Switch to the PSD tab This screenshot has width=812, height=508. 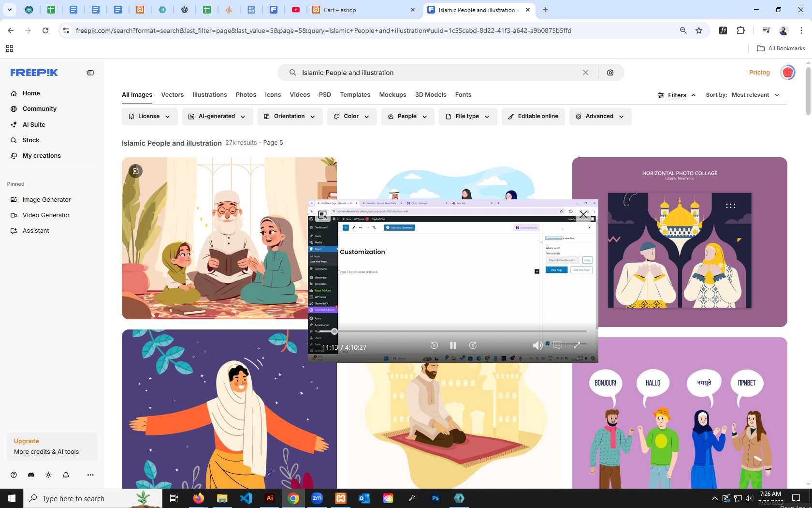coord(325,95)
